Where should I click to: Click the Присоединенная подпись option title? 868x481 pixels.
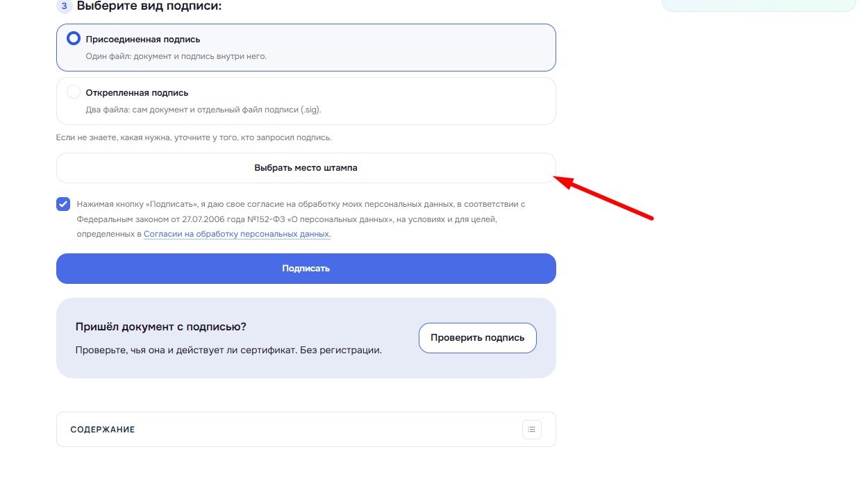[143, 40]
